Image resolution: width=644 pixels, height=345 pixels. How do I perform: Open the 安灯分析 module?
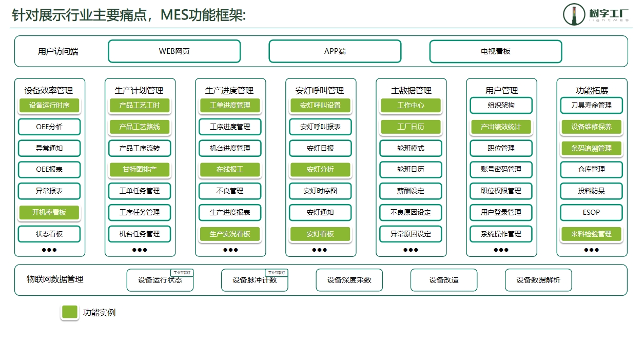320,170
